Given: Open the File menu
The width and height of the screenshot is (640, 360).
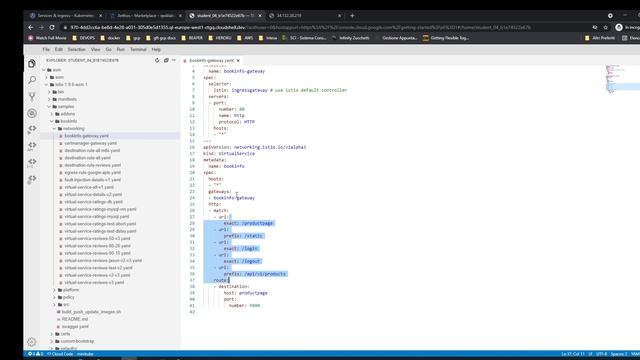Looking at the screenshot, I should (46, 49).
